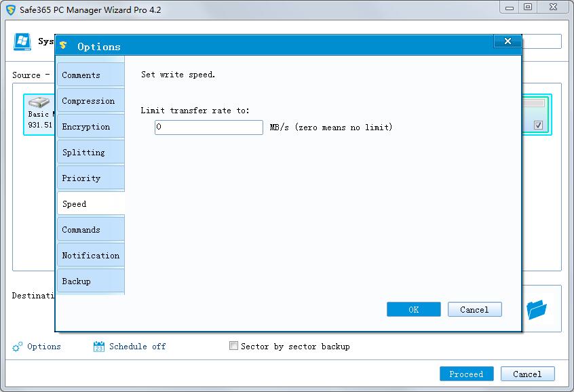Close the Options dialog with X
574x392 pixels.
(x=507, y=42)
